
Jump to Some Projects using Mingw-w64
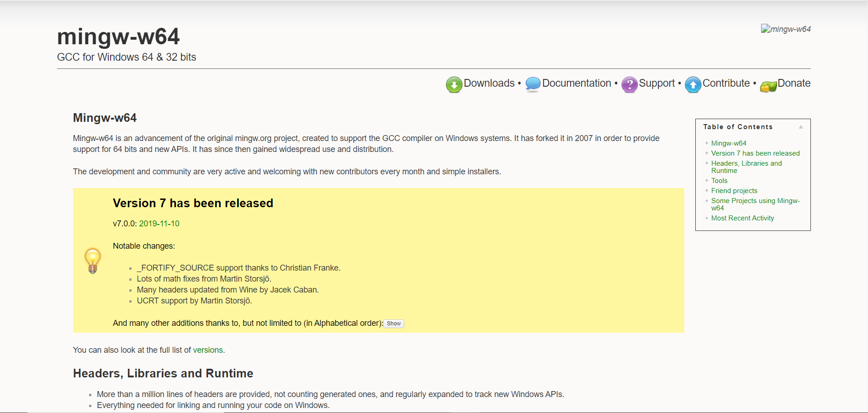755,204
